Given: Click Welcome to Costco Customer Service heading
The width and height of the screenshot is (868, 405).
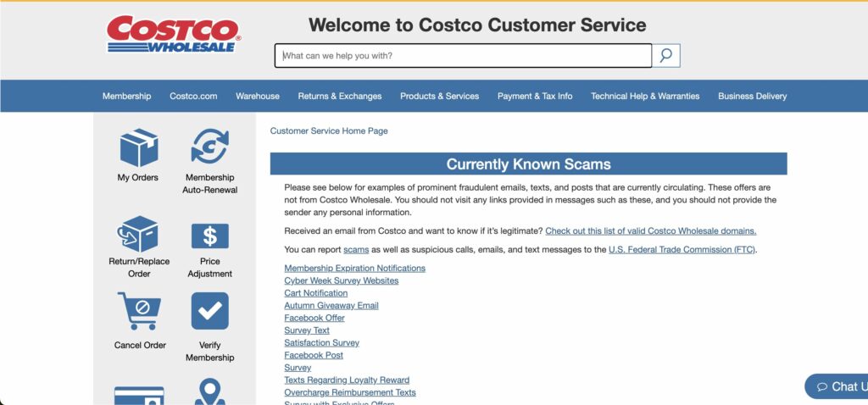Looking at the screenshot, I should pos(477,25).
